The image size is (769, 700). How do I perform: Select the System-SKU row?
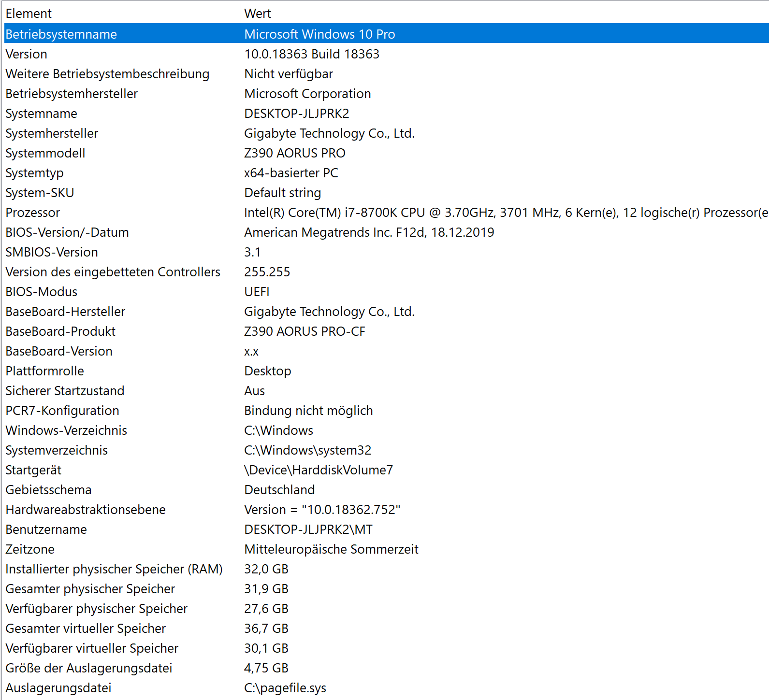386,193
